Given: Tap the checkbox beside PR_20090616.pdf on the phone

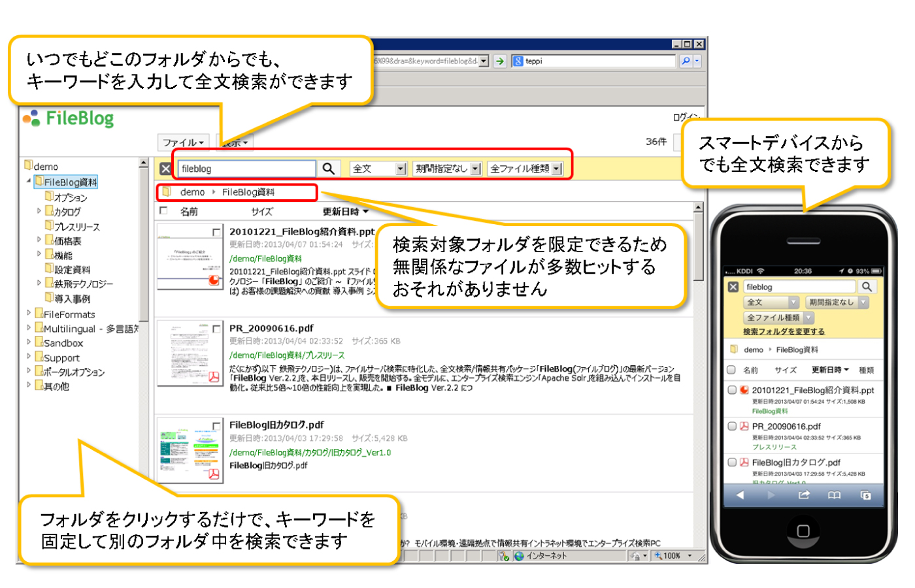Looking at the screenshot, I should pos(733,426).
